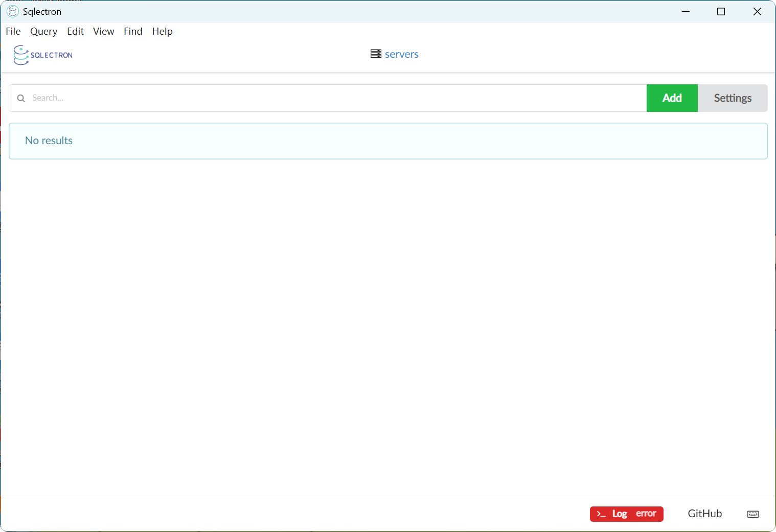Minimize the Sqlectron window
This screenshot has height=532, width=776.
pos(686,11)
